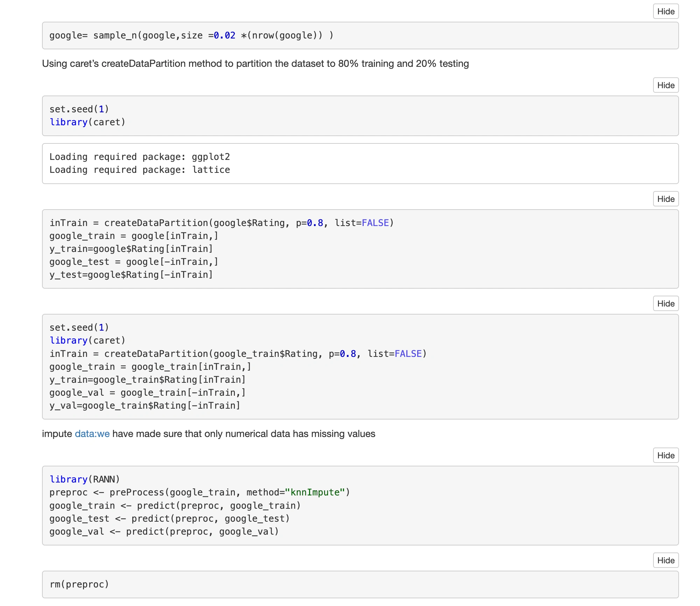Click the y_val=google_train$Rating line
This screenshot has width=700, height=606.
145,406
